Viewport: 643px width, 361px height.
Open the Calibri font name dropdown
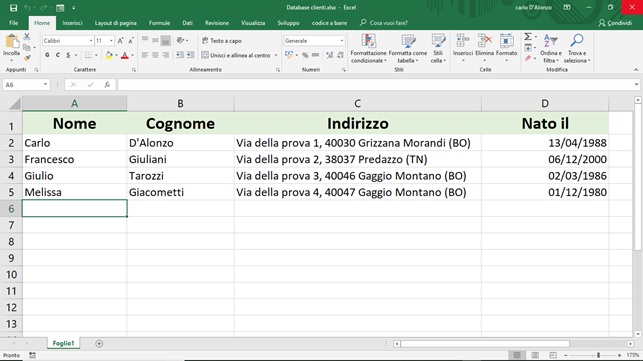91,41
